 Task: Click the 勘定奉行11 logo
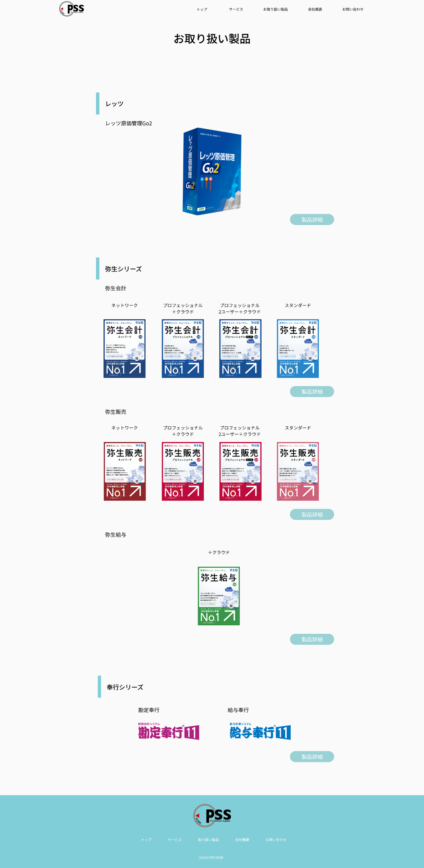click(x=169, y=731)
